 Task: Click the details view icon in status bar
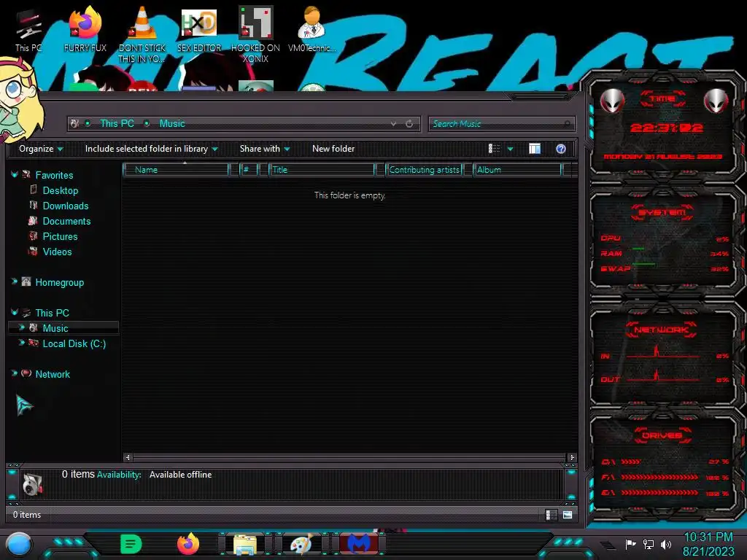551,515
